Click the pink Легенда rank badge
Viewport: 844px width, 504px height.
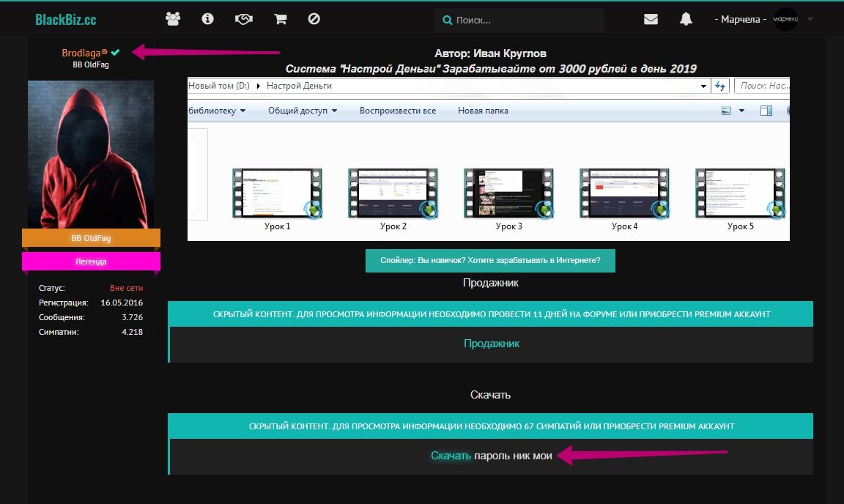point(91,262)
